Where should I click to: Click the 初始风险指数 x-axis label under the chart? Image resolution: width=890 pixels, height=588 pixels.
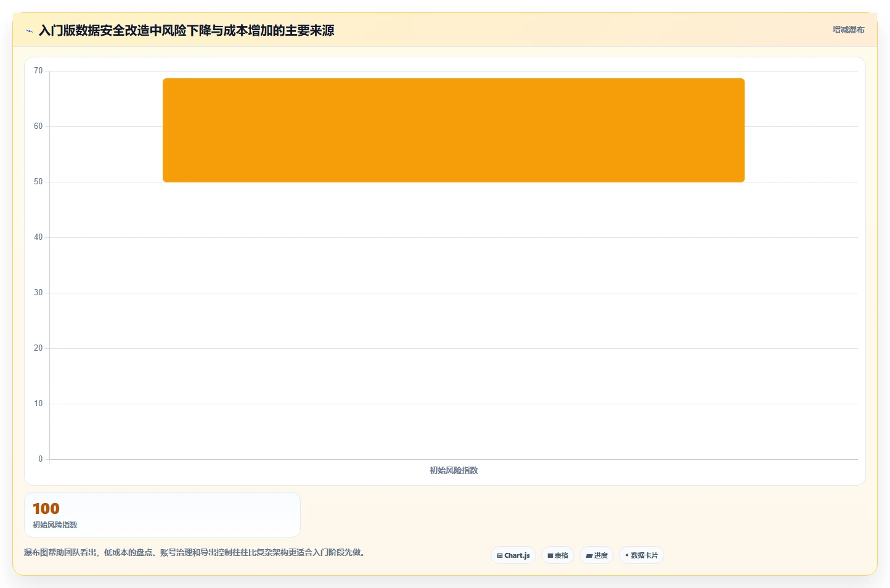[x=454, y=470]
